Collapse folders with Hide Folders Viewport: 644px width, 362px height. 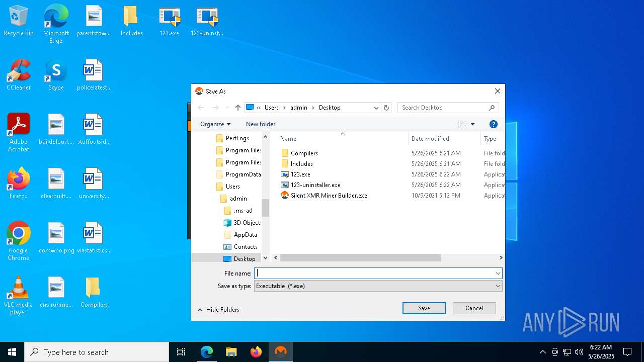click(x=218, y=310)
